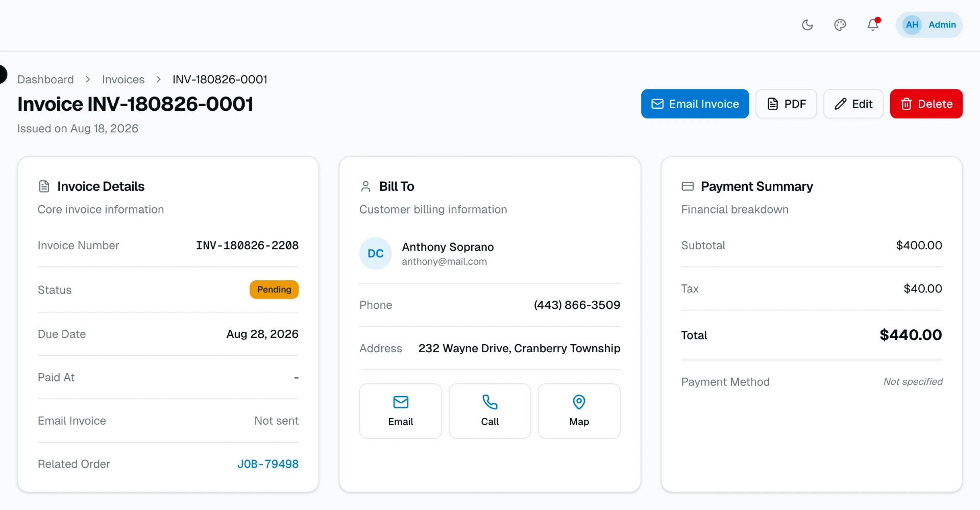Download invoice as PDF
This screenshot has width=980, height=510.
786,104
